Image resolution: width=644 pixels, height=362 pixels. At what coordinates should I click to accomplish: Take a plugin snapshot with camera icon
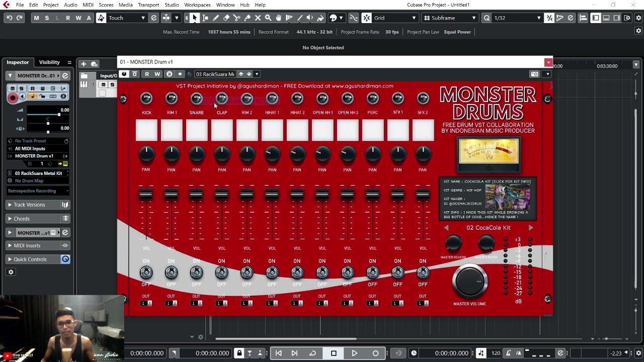[x=535, y=74]
